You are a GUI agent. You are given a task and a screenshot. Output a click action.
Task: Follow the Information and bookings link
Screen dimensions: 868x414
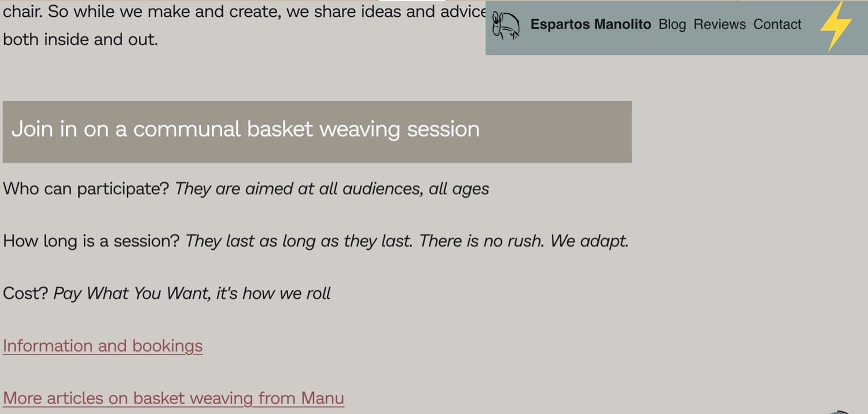pos(103,346)
